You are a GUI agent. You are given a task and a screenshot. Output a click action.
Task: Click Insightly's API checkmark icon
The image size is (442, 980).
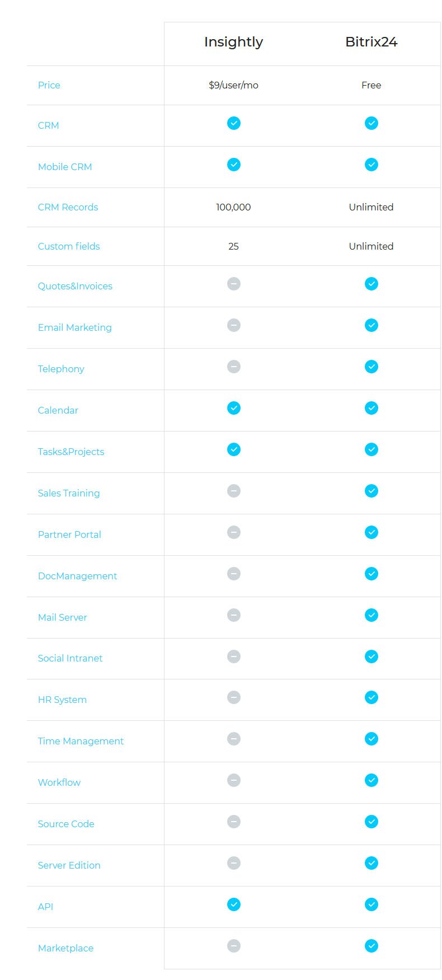point(234,904)
